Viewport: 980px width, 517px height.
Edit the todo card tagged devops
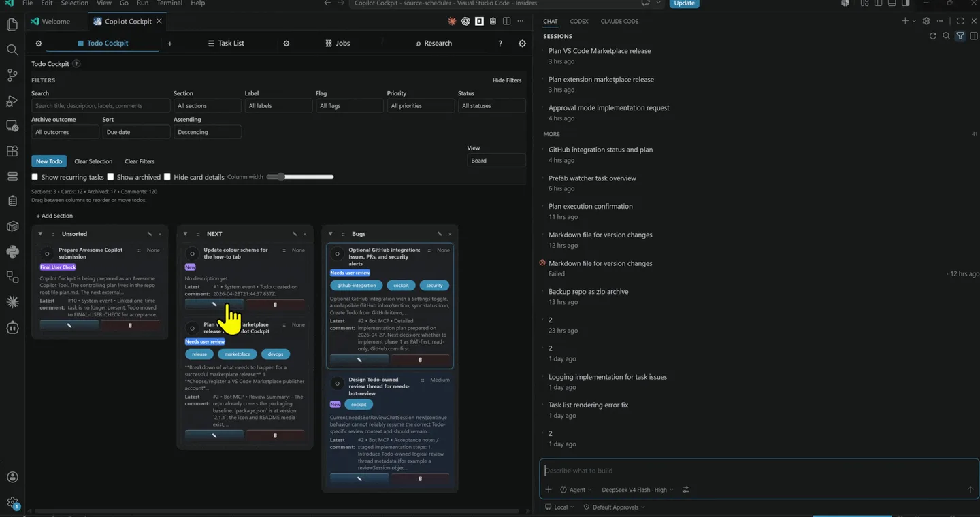214,435
